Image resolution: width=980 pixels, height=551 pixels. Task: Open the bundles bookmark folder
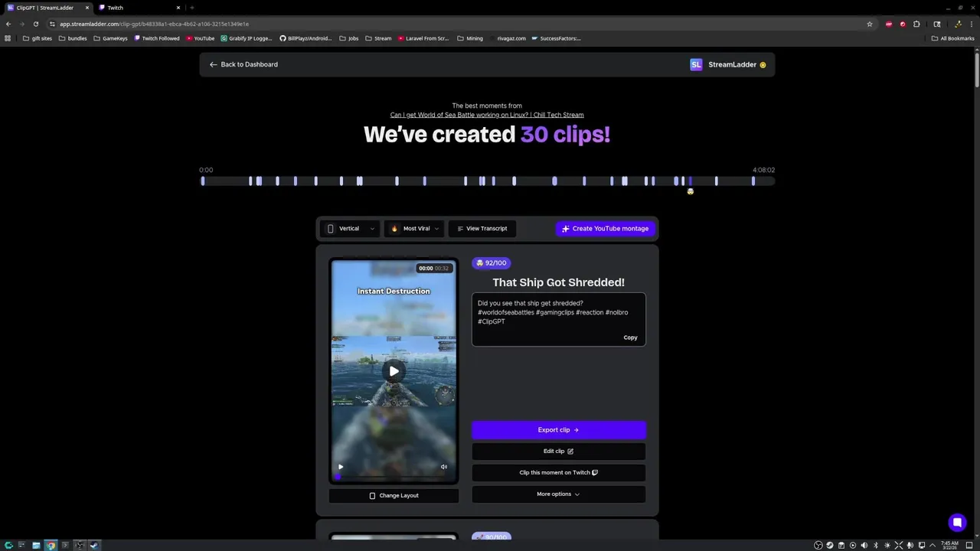point(73,38)
